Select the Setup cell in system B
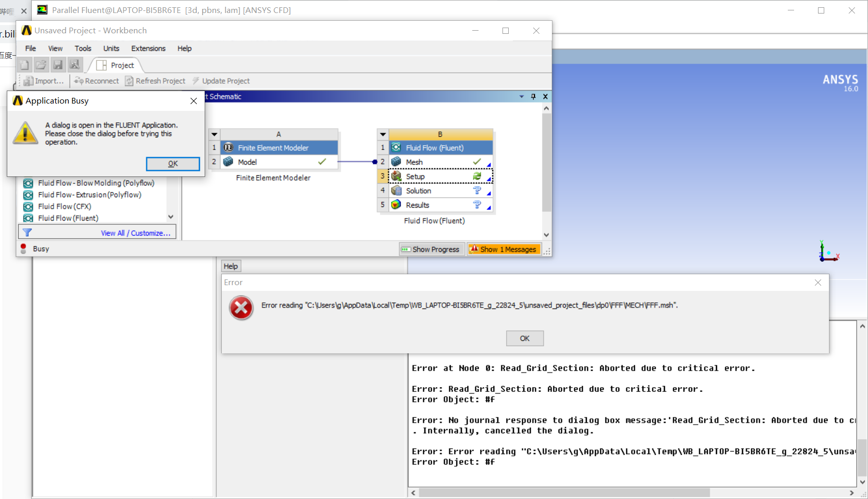Viewport: 868px width, 499px height. point(441,176)
